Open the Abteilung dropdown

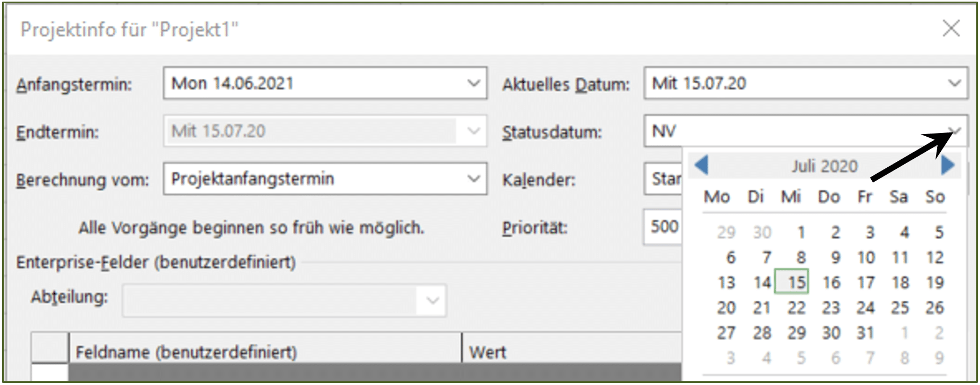click(x=432, y=301)
